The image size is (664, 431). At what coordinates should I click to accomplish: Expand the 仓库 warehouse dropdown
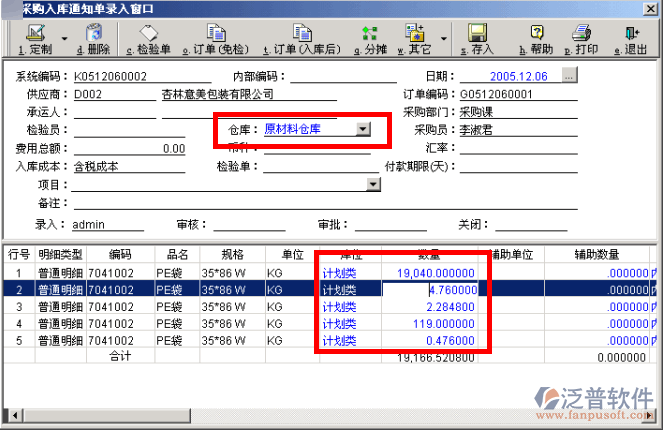click(364, 129)
